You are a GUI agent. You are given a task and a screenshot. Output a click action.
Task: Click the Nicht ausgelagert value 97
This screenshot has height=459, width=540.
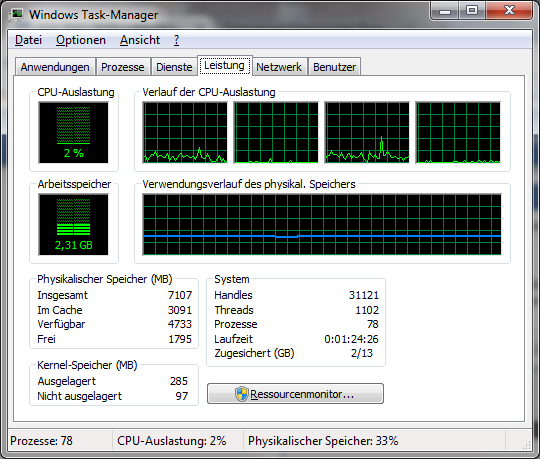[x=182, y=396]
